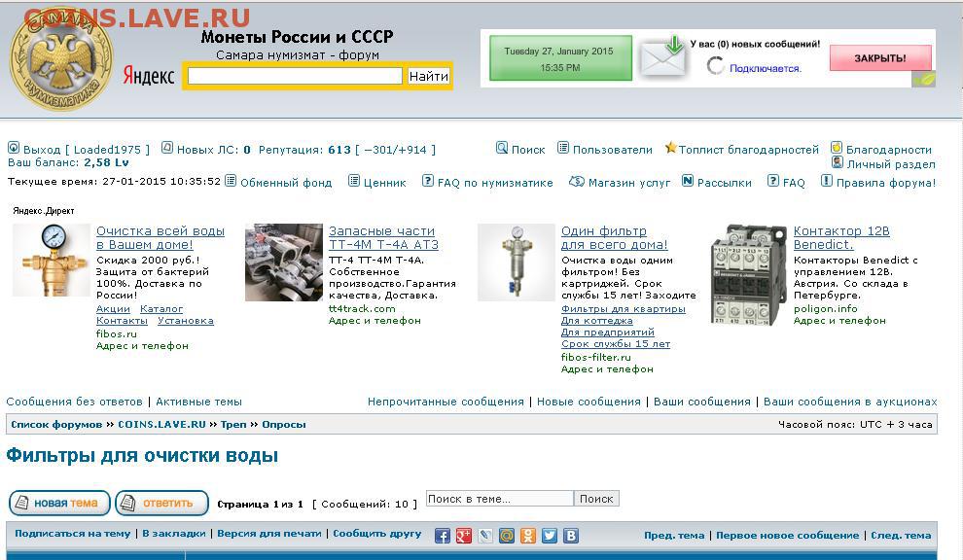Click the Рассылки icon

(x=688, y=181)
